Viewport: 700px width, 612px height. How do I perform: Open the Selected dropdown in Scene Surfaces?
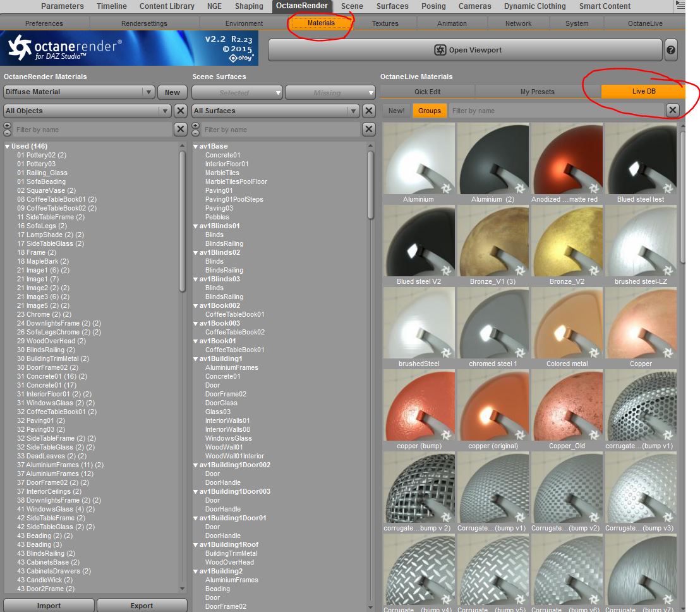[237, 92]
